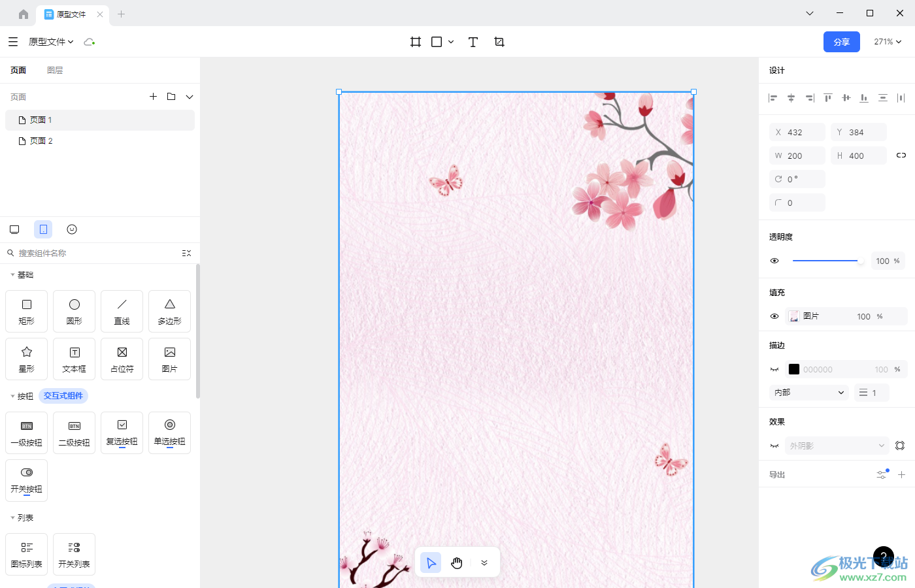Toggle effect 外阴影 visibility eye

pos(774,446)
